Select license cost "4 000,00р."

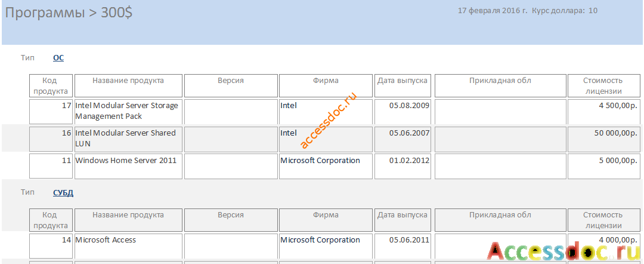pyautogui.click(x=603, y=246)
